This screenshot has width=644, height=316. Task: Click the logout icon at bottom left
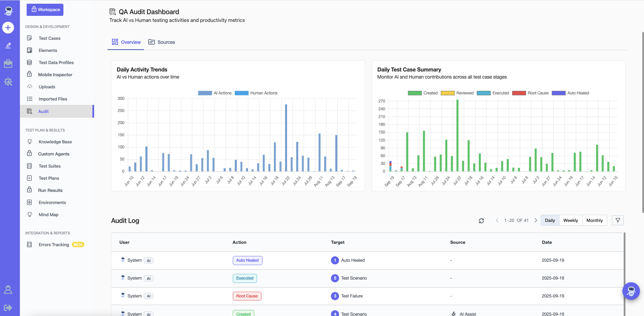(8, 308)
